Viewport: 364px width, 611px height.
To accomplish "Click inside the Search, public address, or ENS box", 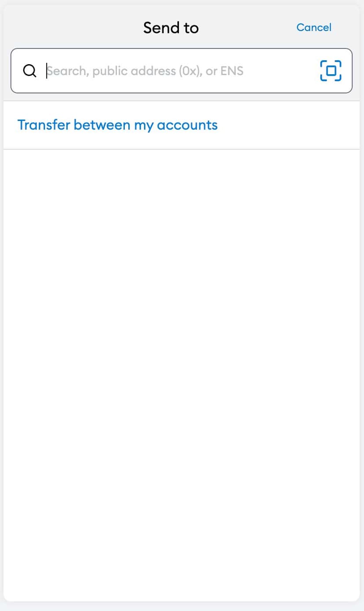I will pos(182,71).
